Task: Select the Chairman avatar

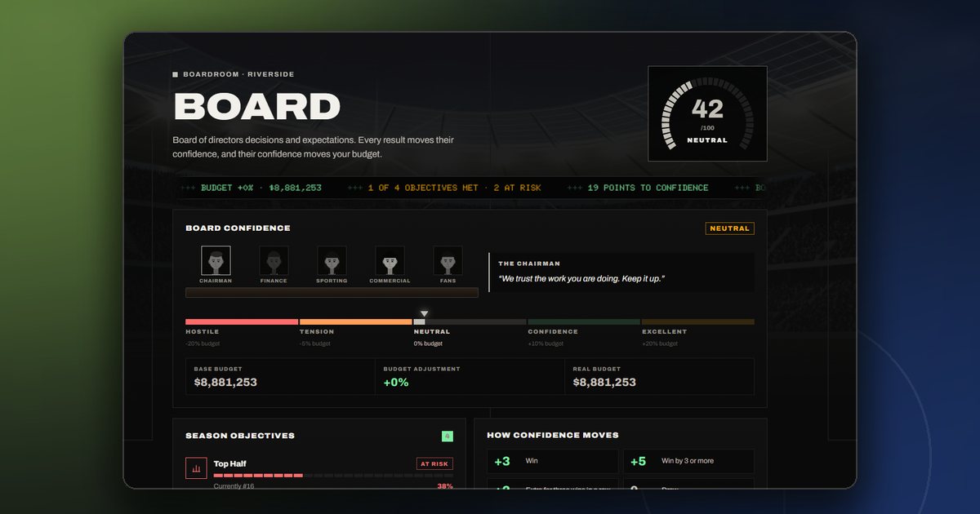Action: 216,261
